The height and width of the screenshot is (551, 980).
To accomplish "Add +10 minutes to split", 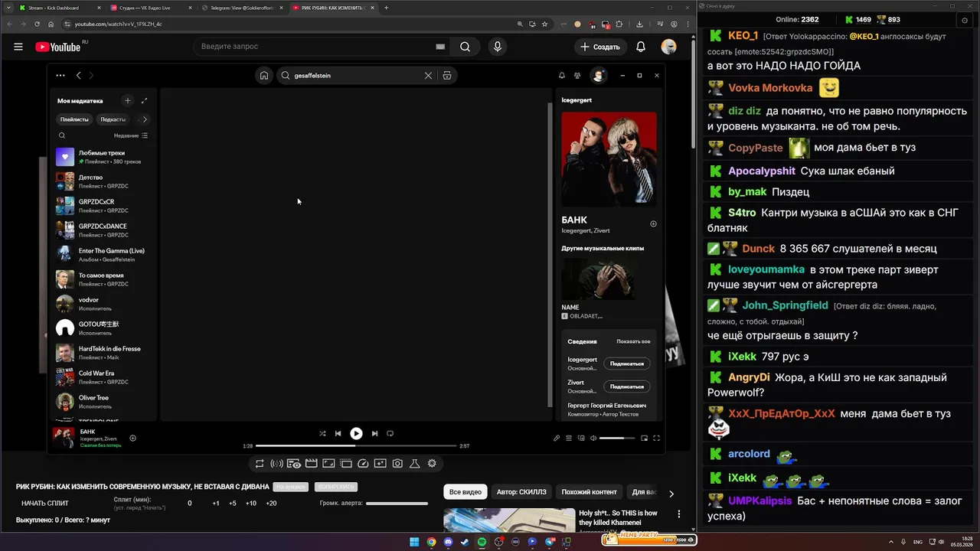I will coord(251,504).
